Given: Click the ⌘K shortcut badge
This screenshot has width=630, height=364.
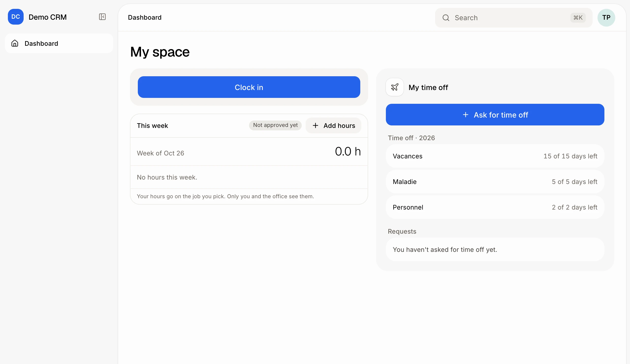Looking at the screenshot, I should (578, 18).
